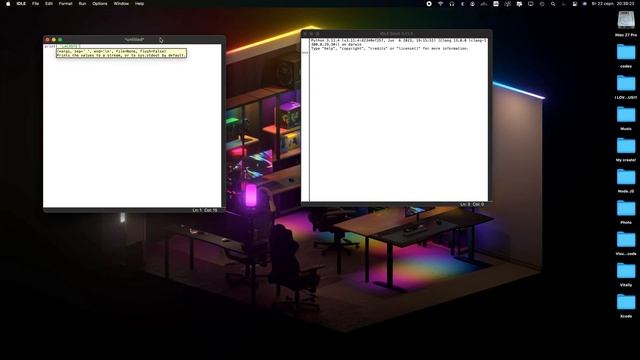Open the iMac 27 Pro drive icon
Viewport: 640px width, 360px height.
click(626, 20)
